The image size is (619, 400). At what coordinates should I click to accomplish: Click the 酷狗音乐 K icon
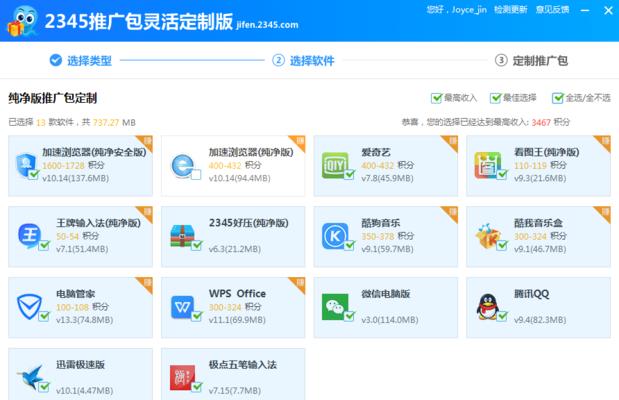335,236
